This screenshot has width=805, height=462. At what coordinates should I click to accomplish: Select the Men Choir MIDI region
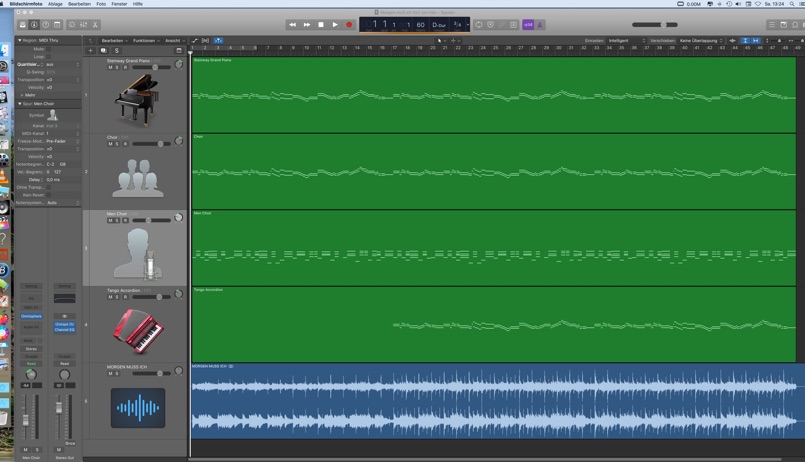(x=494, y=248)
